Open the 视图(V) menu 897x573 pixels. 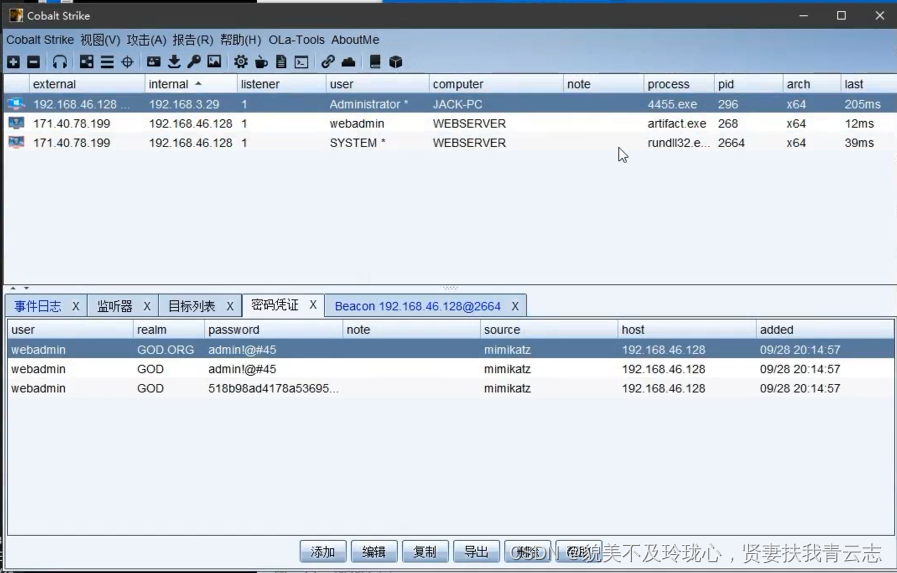pos(100,40)
